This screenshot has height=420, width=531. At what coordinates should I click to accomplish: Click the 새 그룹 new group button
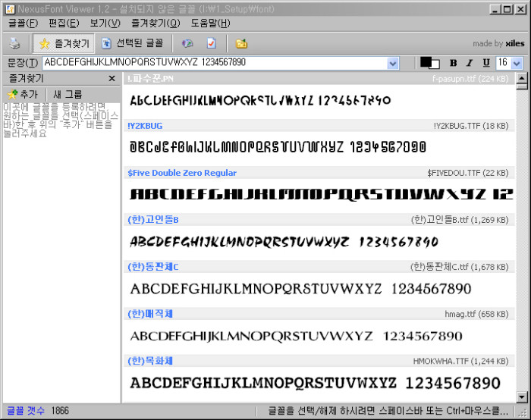tap(68, 94)
